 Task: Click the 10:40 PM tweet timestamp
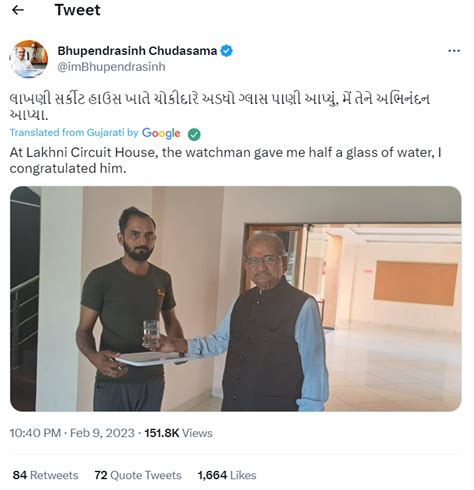35,433
